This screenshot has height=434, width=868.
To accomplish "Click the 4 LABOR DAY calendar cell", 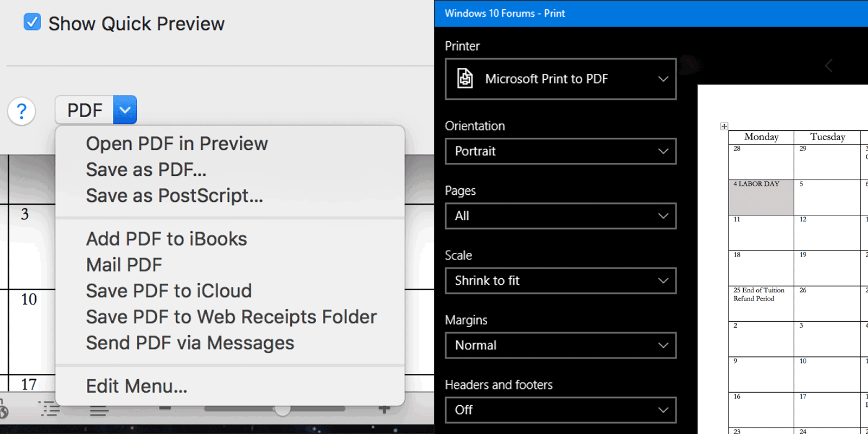I will [x=761, y=197].
